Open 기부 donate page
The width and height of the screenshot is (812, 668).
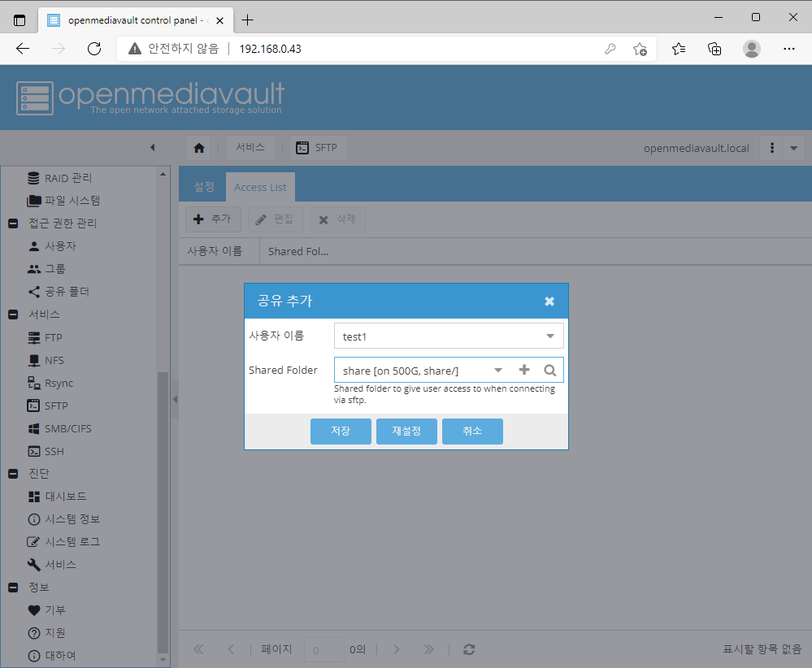(x=46, y=610)
